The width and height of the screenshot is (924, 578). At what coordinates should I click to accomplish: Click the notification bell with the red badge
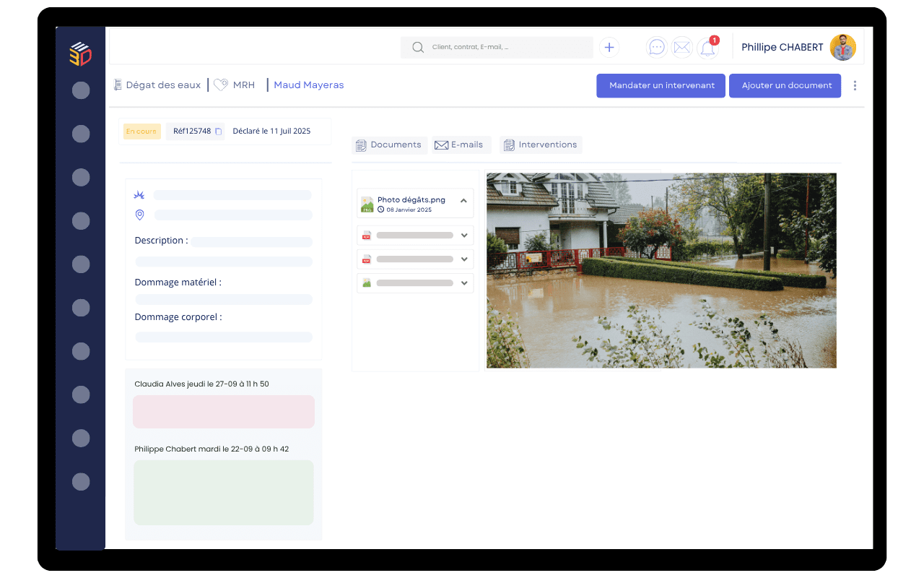706,48
